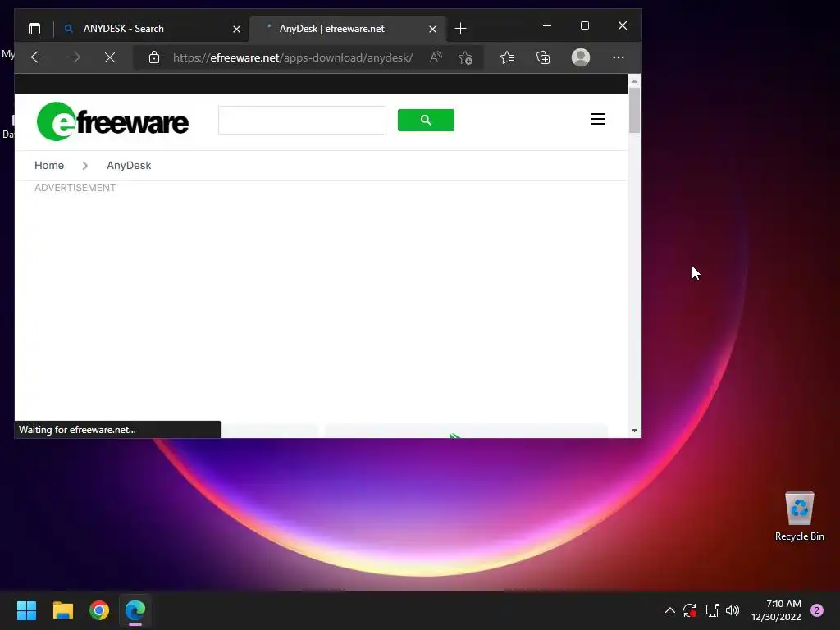Click the green search button
Viewport: 840px width, 630px height.
pyautogui.click(x=426, y=120)
